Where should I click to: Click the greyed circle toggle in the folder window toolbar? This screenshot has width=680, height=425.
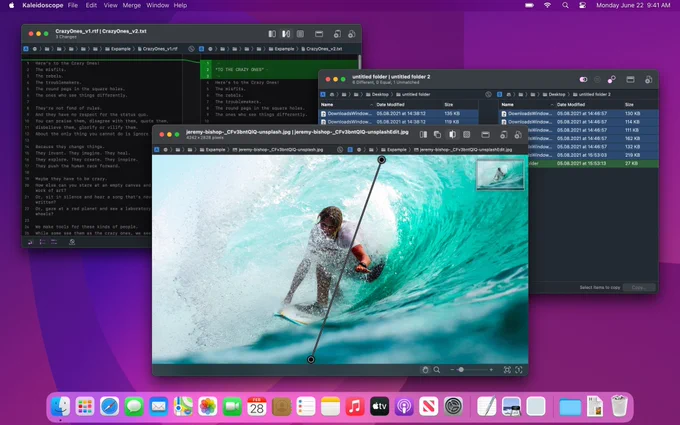(x=597, y=79)
